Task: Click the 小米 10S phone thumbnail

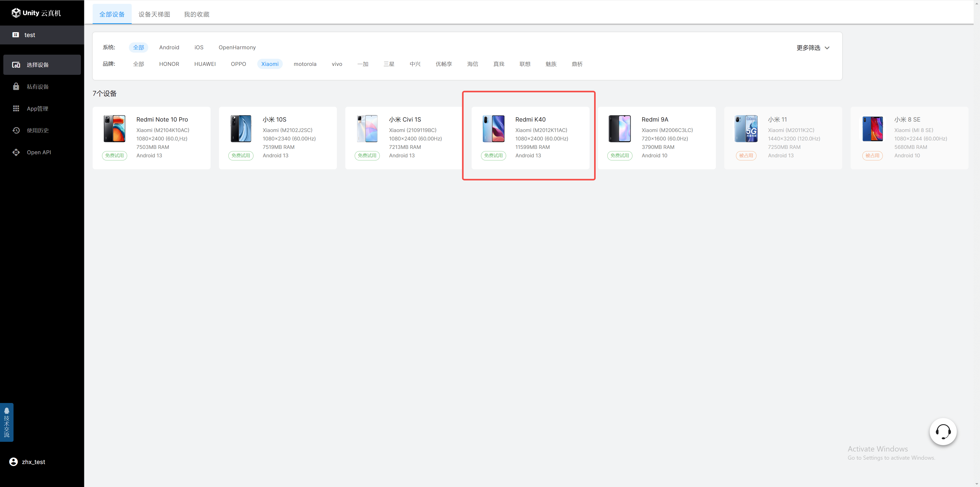Action: point(241,129)
